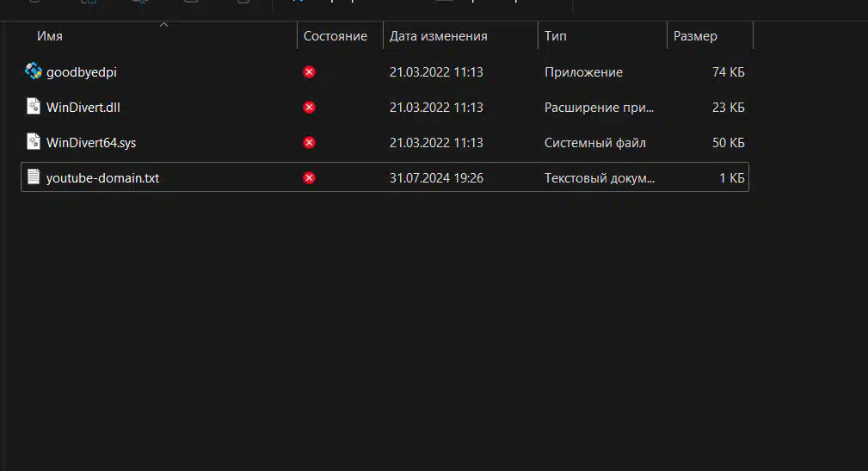Viewport: 868px width, 471px height.
Task: Select the goodbyedpi file name
Action: pyautogui.click(x=82, y=72)
